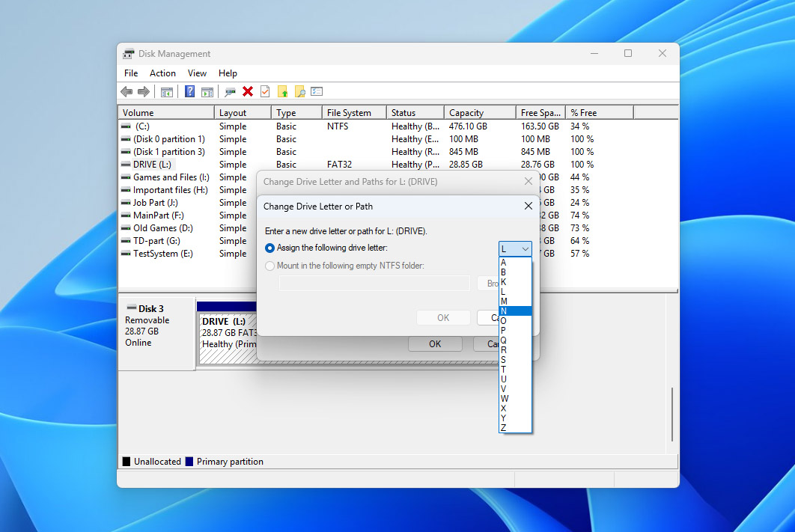Sort by the Capacity column header
The width and height of the screenshot is (795, 532).
point(480,112)
